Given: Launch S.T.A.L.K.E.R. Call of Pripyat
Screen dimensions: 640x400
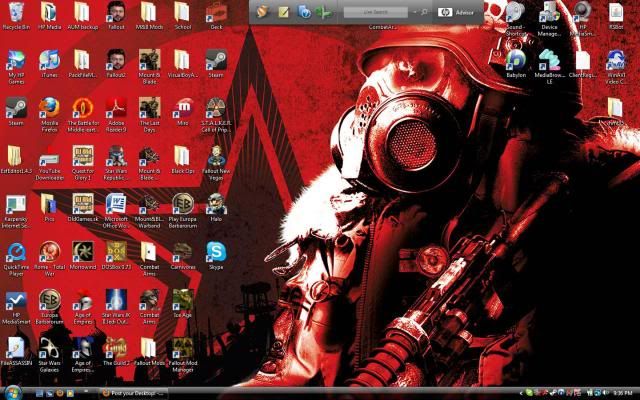Looking at the screenshot, I should [x=216, y=114].
